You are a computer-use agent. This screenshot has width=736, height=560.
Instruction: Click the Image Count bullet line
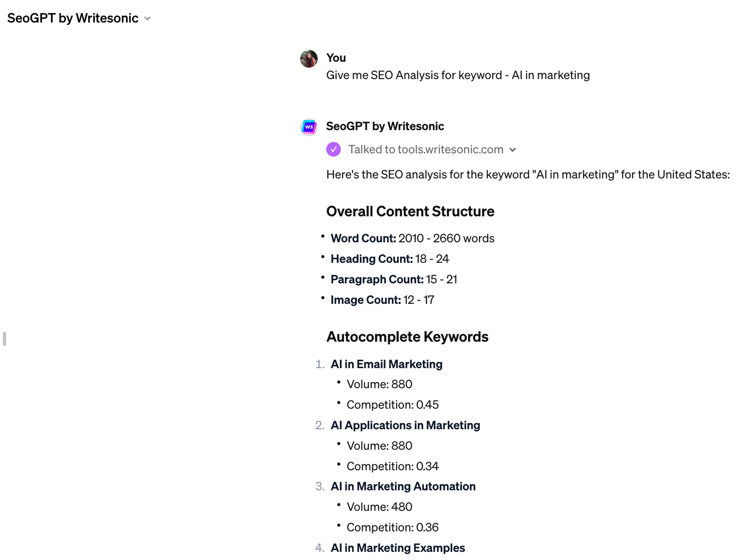pos(382,300)
